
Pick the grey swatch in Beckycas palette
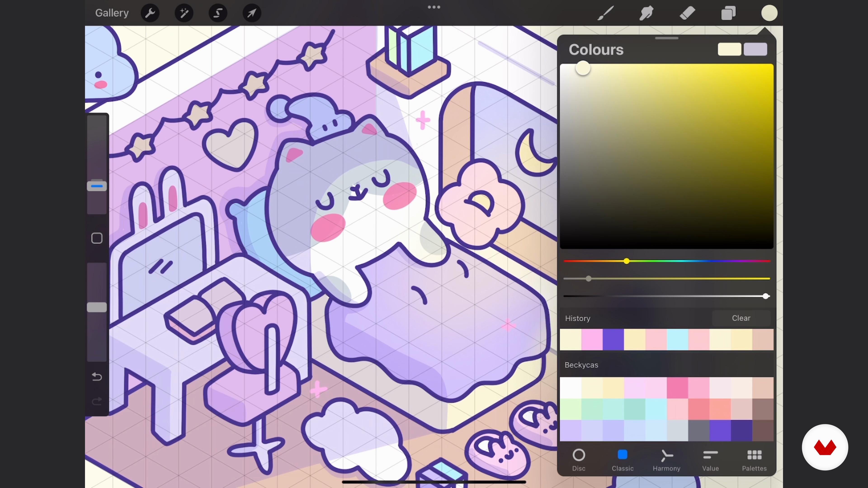coord(698,430)
